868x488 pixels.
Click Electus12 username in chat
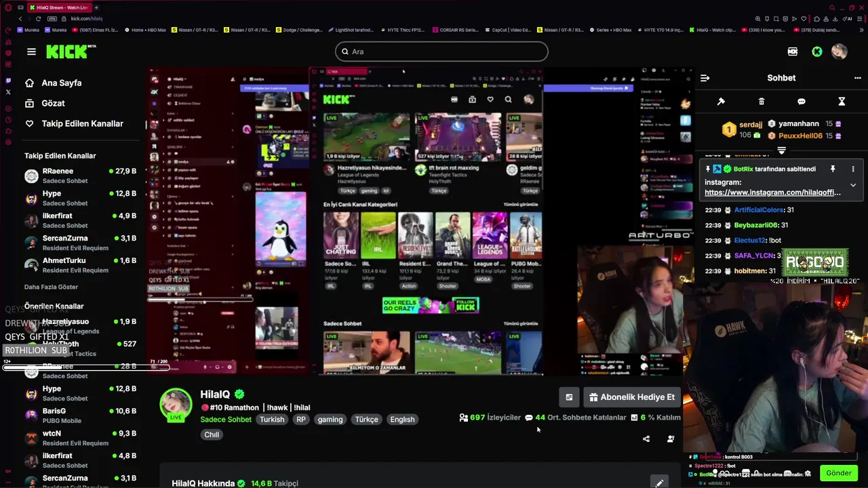[749, 240]
